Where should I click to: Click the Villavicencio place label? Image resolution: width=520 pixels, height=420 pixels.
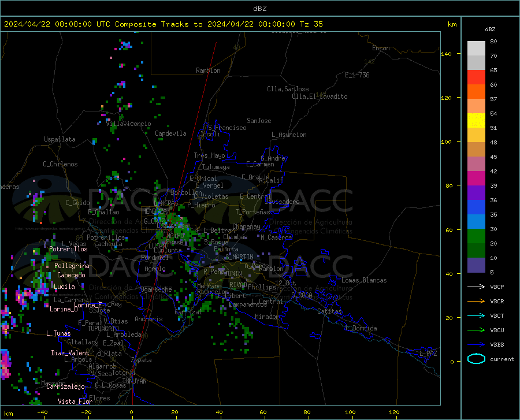[129, 124]
